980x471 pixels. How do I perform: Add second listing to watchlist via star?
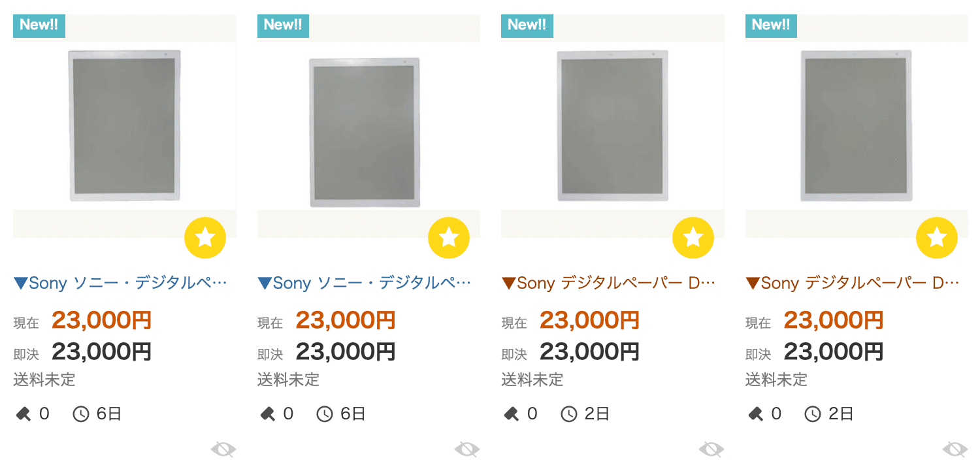449,238
